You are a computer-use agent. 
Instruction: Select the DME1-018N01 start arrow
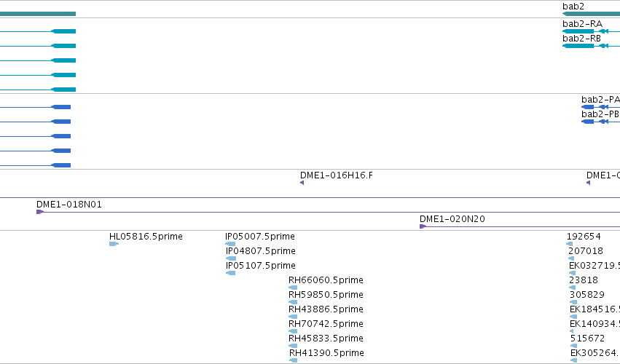[x=40, y=212]
